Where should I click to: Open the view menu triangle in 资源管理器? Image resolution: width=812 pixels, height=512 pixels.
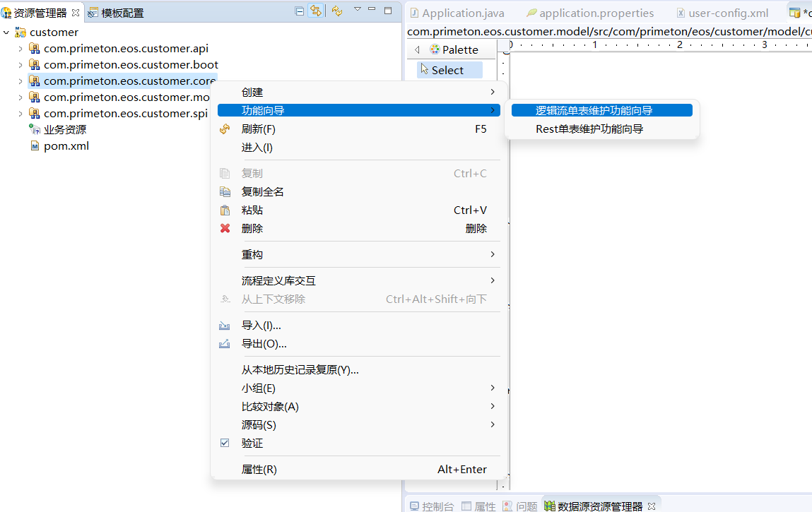point(356,11)
